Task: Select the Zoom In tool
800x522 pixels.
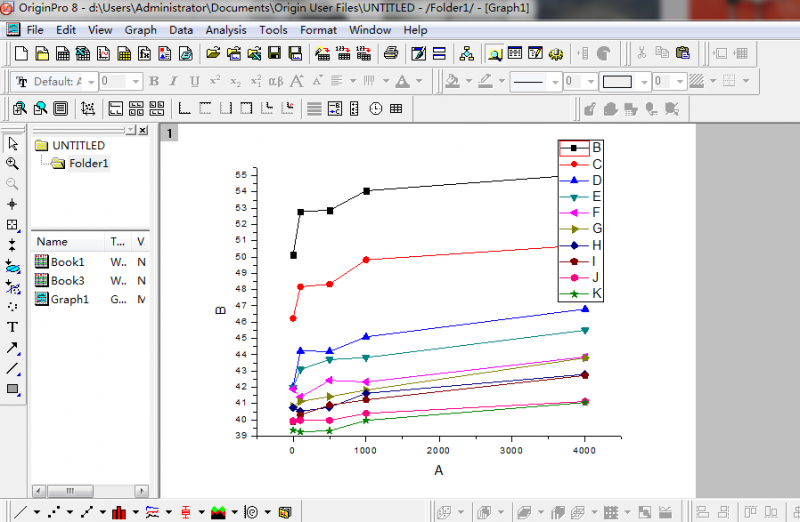Action: [13, 164]
